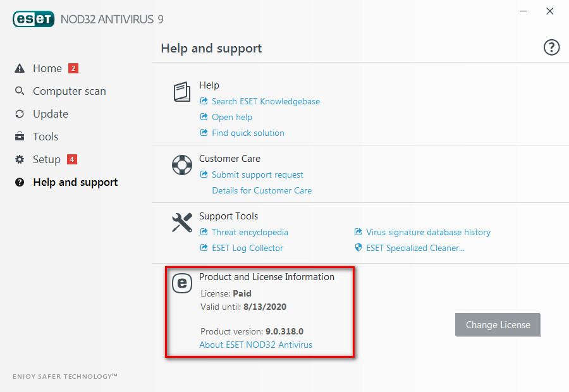Click the Help book icon
This screenshot has height=392, width=569.
pos(182,92)
